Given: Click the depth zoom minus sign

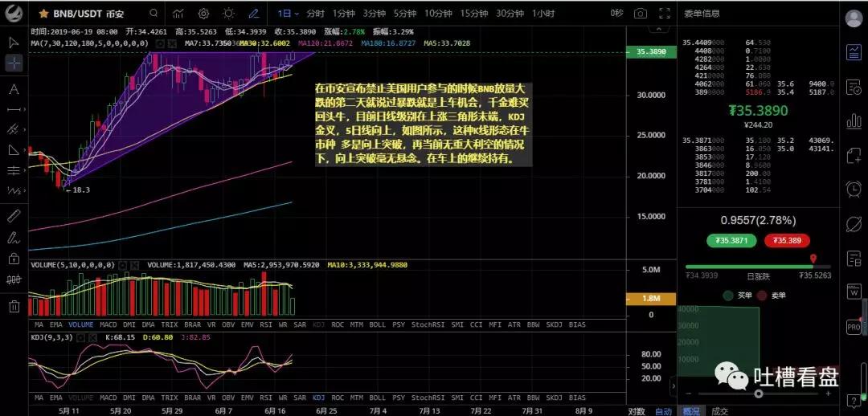Looking at the screenshot, I should coord(690,394).
